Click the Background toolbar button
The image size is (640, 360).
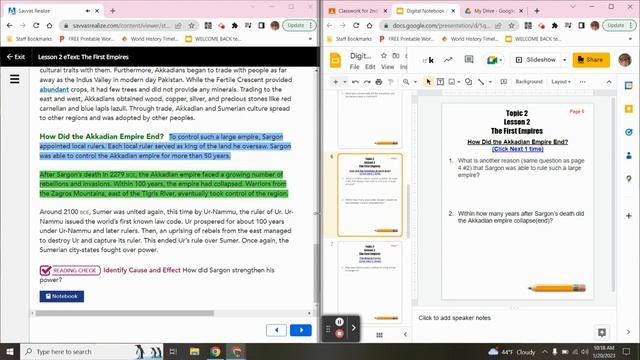coord(529,82)
